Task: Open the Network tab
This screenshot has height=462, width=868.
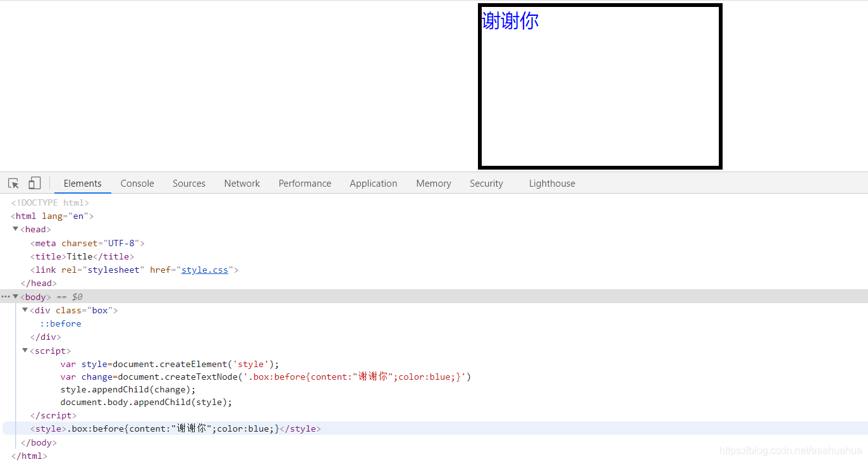Action: (x=242, y=184)
